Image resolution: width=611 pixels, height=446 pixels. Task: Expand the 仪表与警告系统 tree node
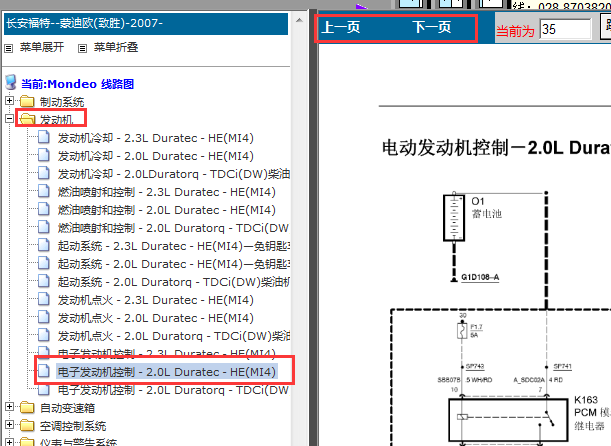click(x=9, y=442)
